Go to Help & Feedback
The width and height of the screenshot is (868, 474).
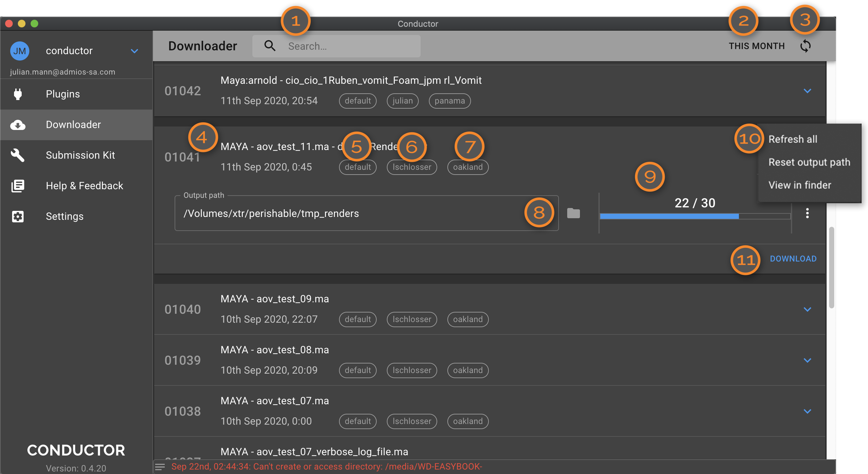click(x=76, y=186)
